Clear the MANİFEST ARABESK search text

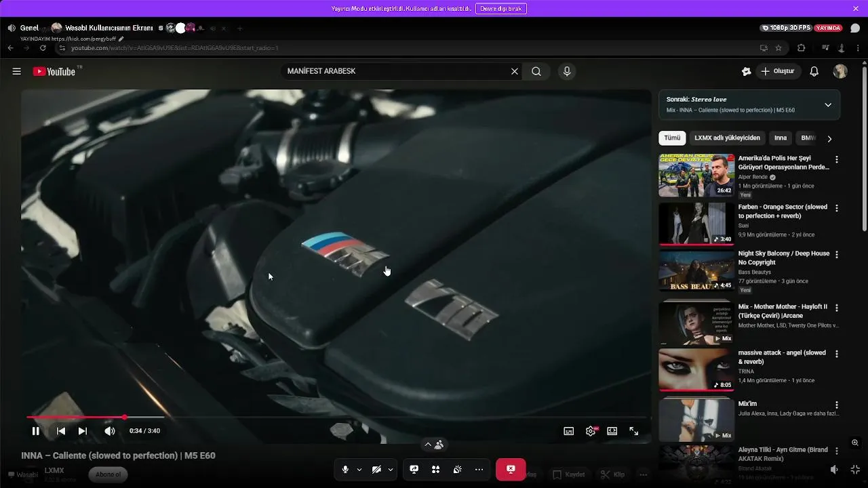515,71
